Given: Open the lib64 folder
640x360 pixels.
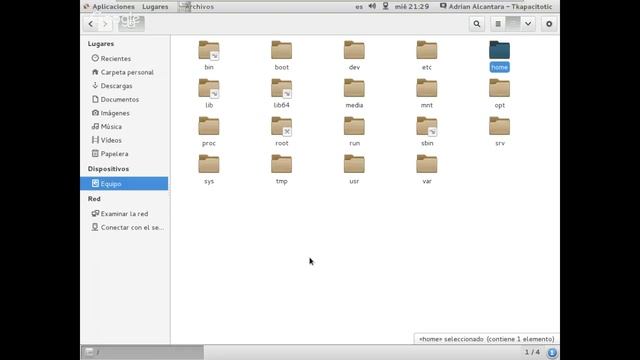Looking at the screenshot, I should point(281,93).
